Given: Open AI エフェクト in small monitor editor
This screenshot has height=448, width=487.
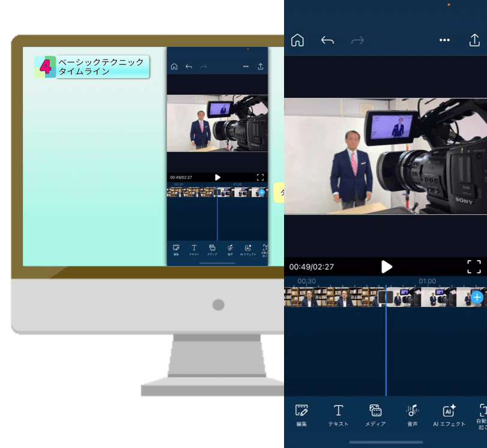Looking at the screenshot, I should pyautogui.click(x=248, y=250).
